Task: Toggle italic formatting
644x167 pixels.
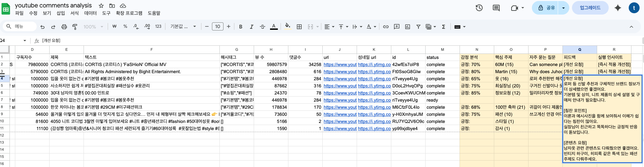Action: [252, 27]
